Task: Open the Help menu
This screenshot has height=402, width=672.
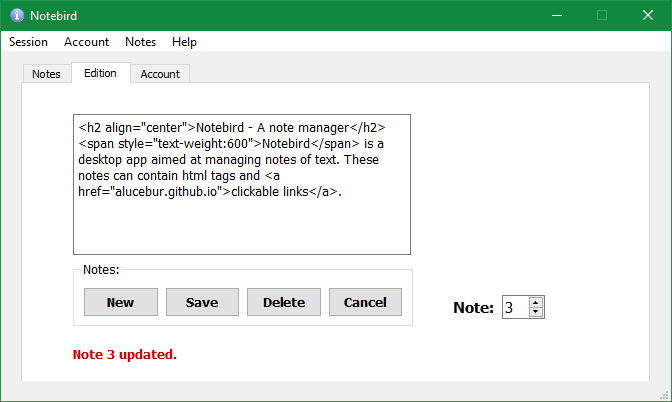Action: tap(184, 42)
